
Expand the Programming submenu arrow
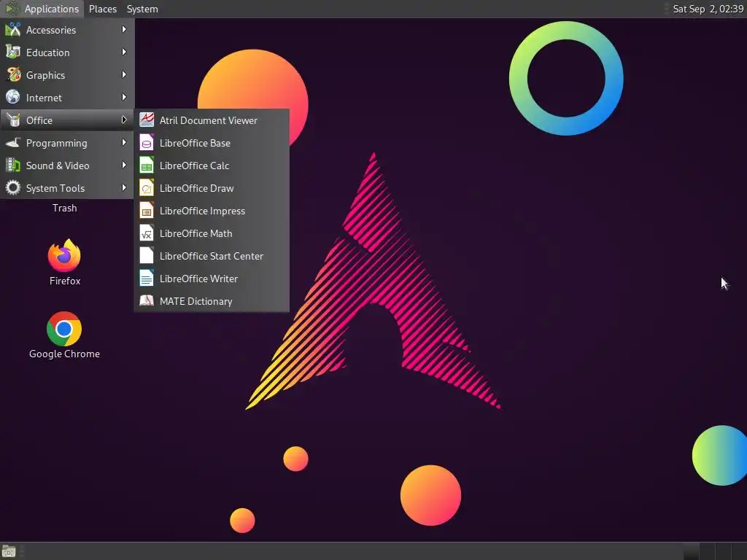point(124,142)
